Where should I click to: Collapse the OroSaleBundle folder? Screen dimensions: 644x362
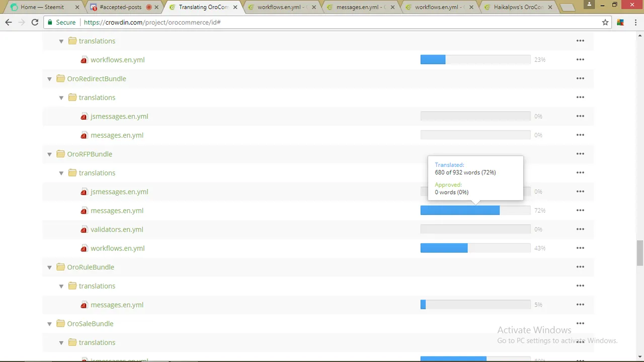(49, 324)
